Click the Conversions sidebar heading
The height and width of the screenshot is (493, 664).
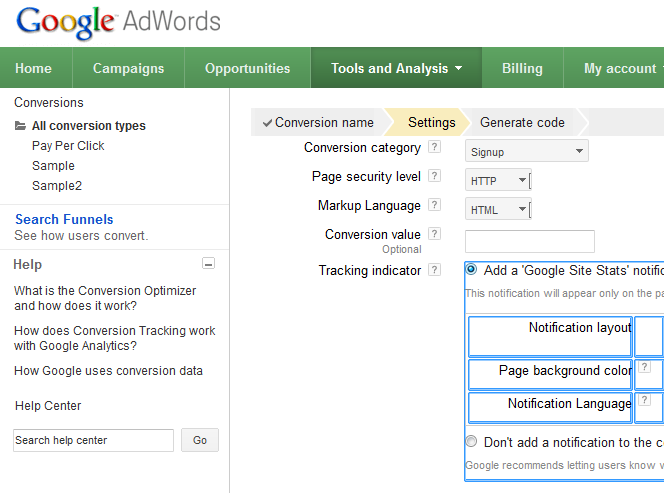pos(49,102)
